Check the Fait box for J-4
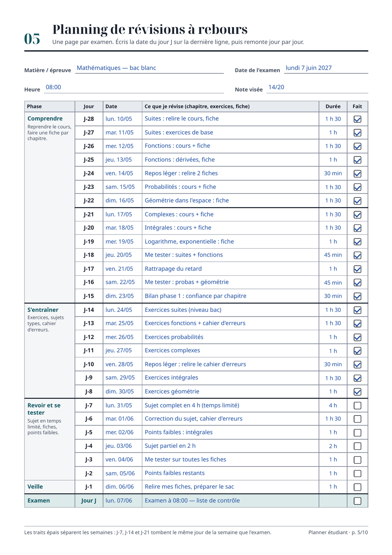Screen dimensions: 392x555 [x=357, y=446]
